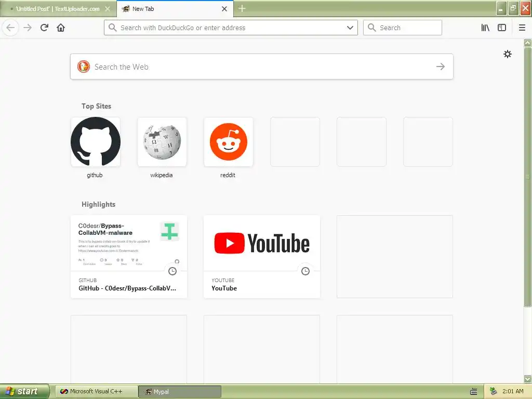Click the github label under its tile
The width and height of the screenshot is (532, 399).
[95, 175]
